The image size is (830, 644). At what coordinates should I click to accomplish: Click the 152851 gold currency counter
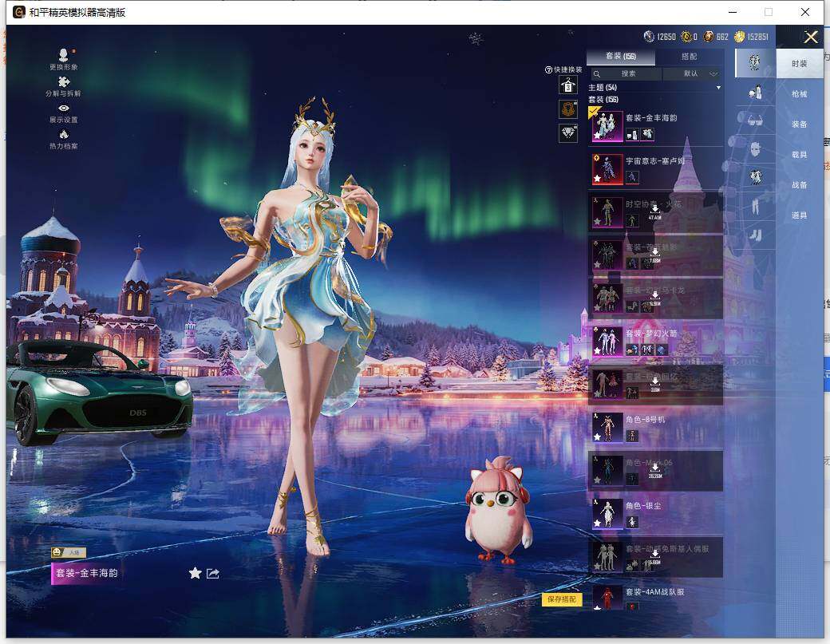coord(751,37)
